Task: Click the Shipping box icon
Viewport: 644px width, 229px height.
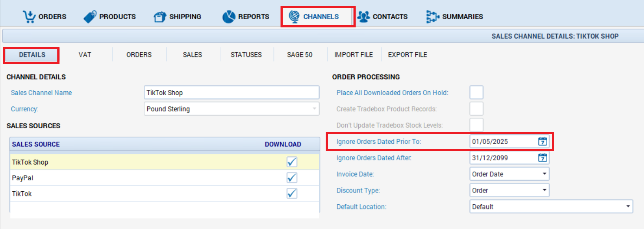Action: [x=160, y=17]
